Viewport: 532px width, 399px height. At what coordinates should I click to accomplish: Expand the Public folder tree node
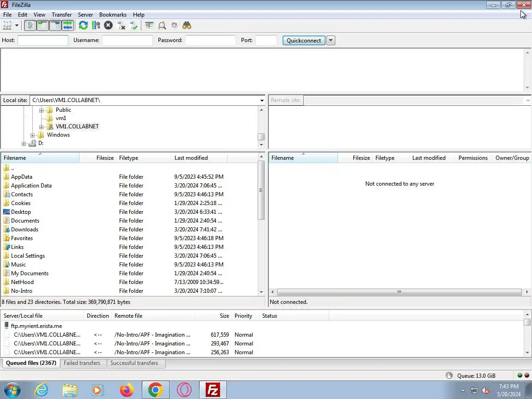41,110
